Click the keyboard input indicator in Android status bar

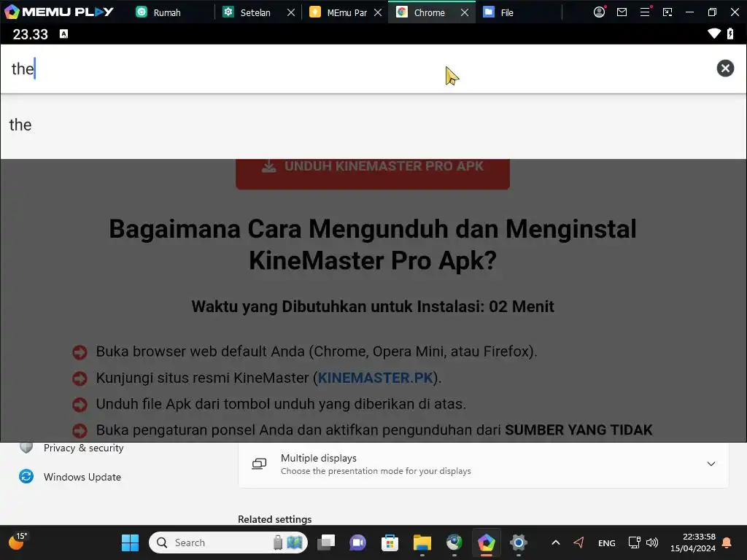pos(63,34)
